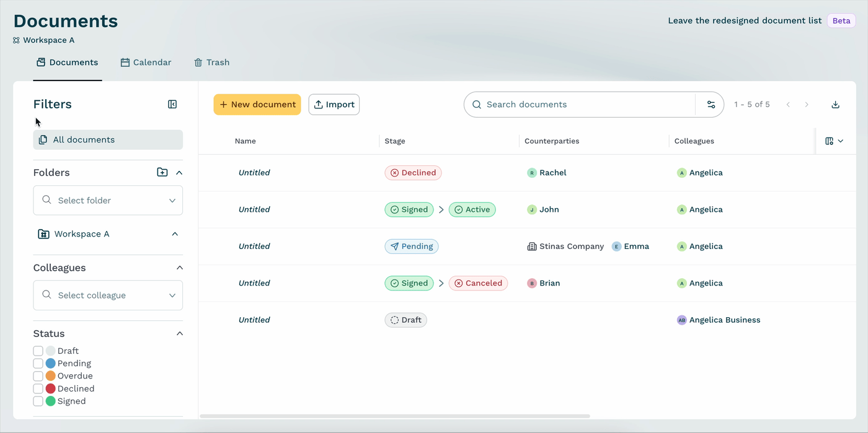Click the Active stage badge

click(x=472, y=209)
